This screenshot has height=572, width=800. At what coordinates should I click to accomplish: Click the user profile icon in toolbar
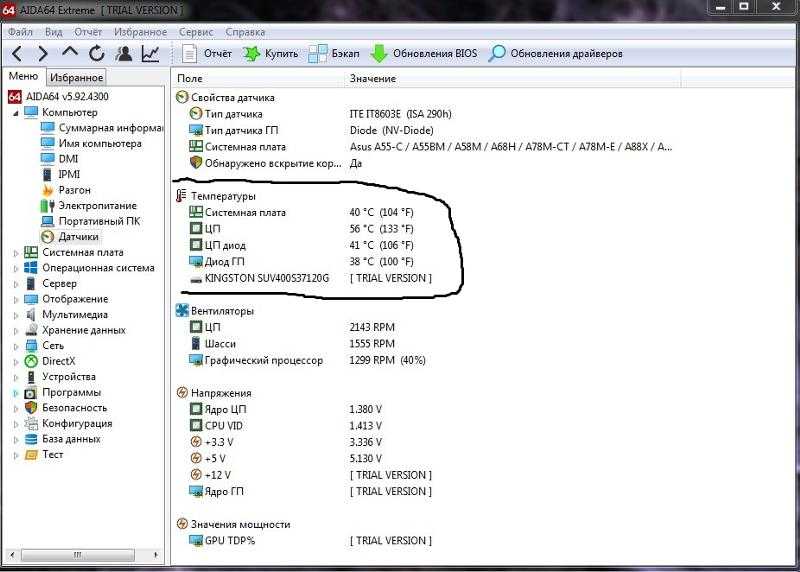(123, 53)
